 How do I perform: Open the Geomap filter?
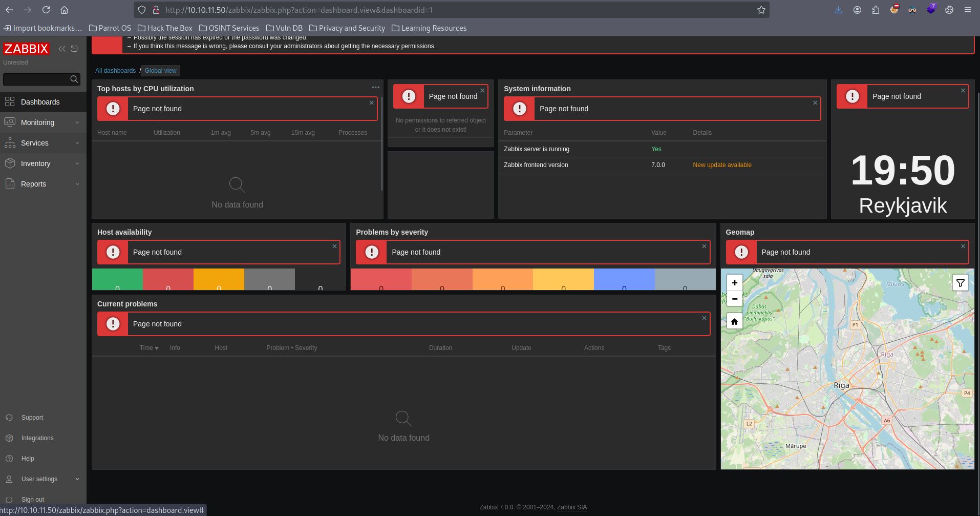pyautogui.click(x=960, y=283)
